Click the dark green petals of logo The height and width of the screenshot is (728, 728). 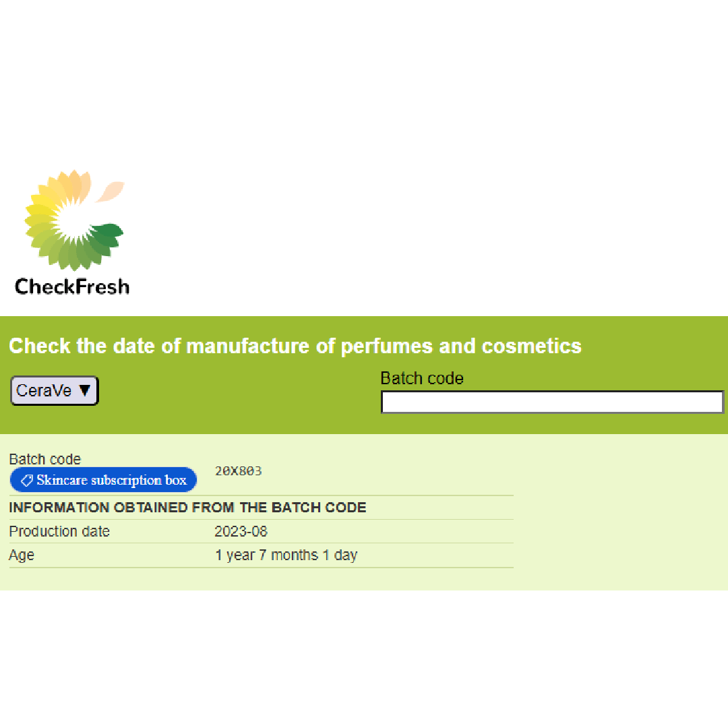coord(106,235)
